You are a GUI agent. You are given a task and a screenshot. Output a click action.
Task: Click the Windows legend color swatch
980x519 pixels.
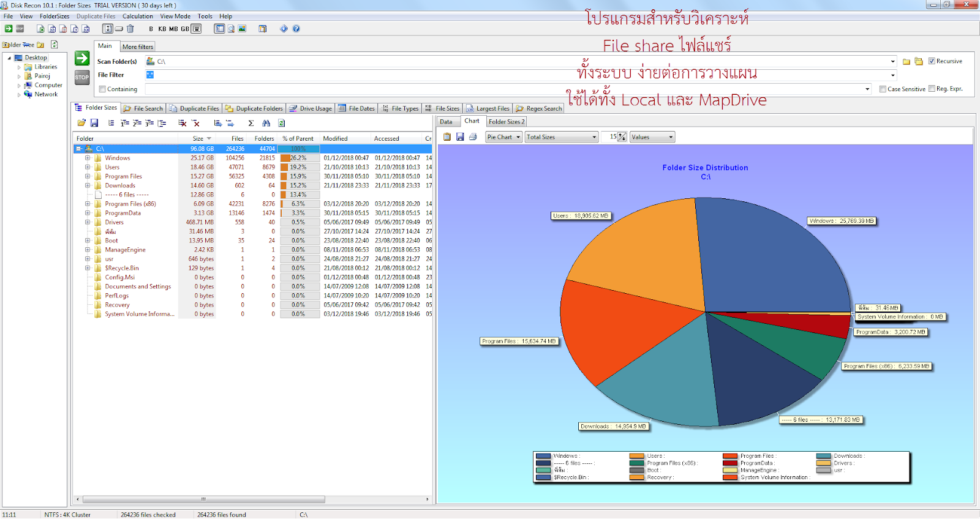(x=543, y=456)
